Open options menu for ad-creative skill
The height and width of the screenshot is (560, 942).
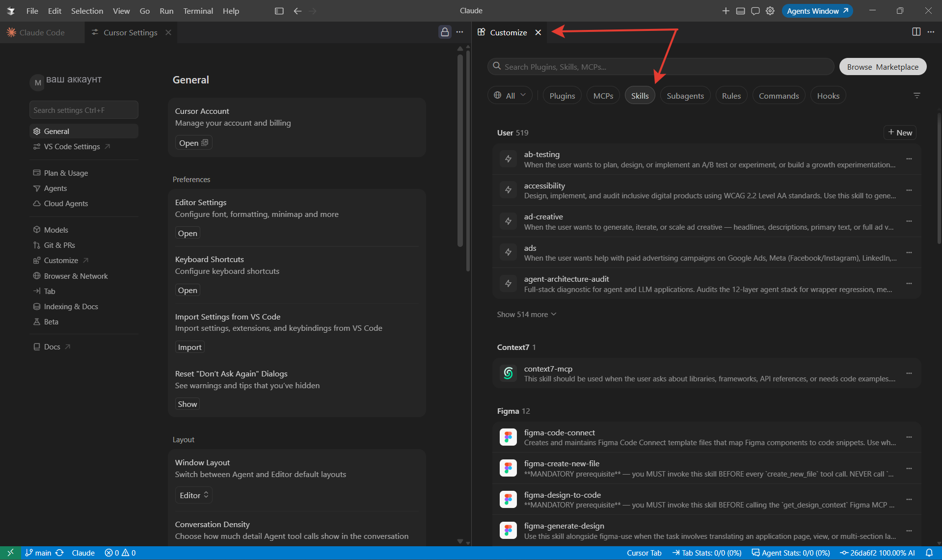(x=909, y=221)
